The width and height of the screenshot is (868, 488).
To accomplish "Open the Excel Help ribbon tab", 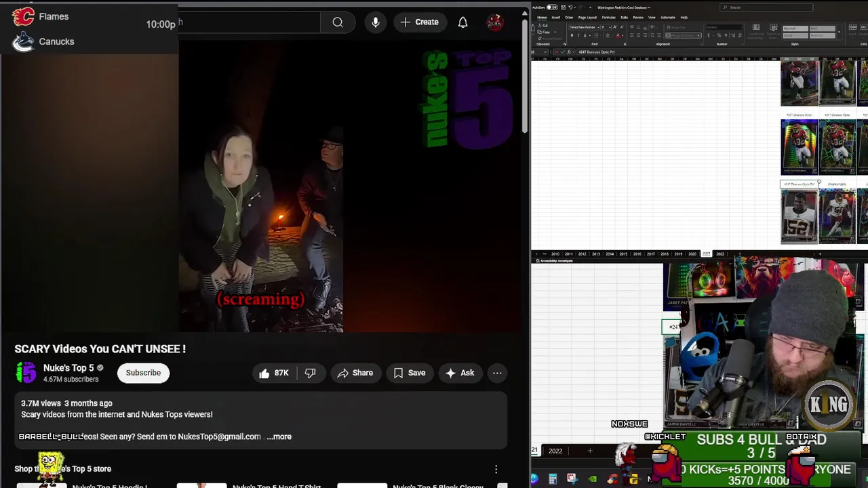I will 684,18.
